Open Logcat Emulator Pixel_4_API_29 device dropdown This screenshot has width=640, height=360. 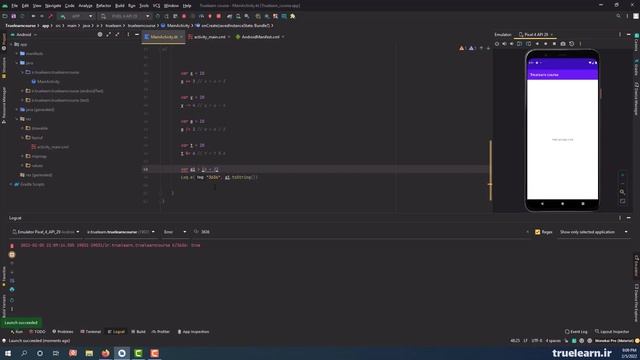45,232
